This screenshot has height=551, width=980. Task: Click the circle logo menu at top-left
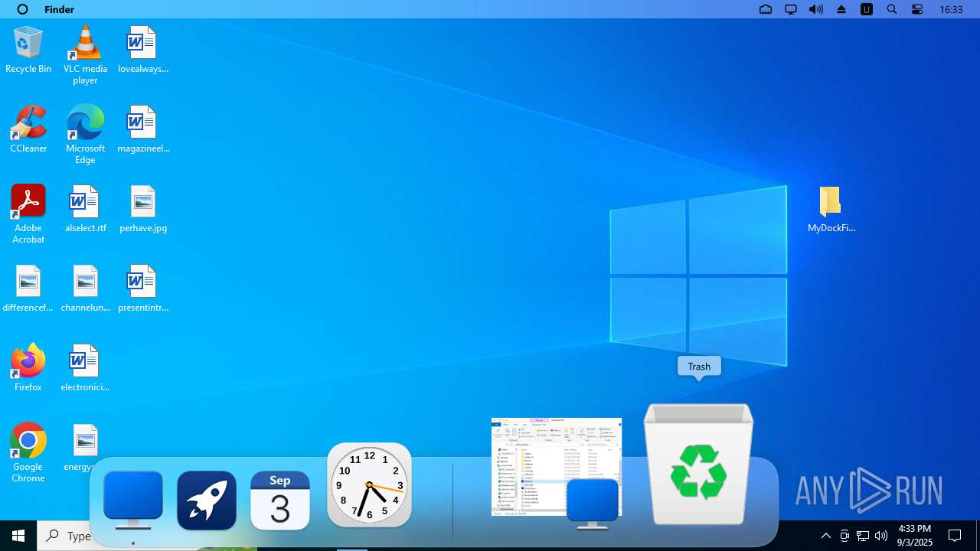(x=22, y=9)
